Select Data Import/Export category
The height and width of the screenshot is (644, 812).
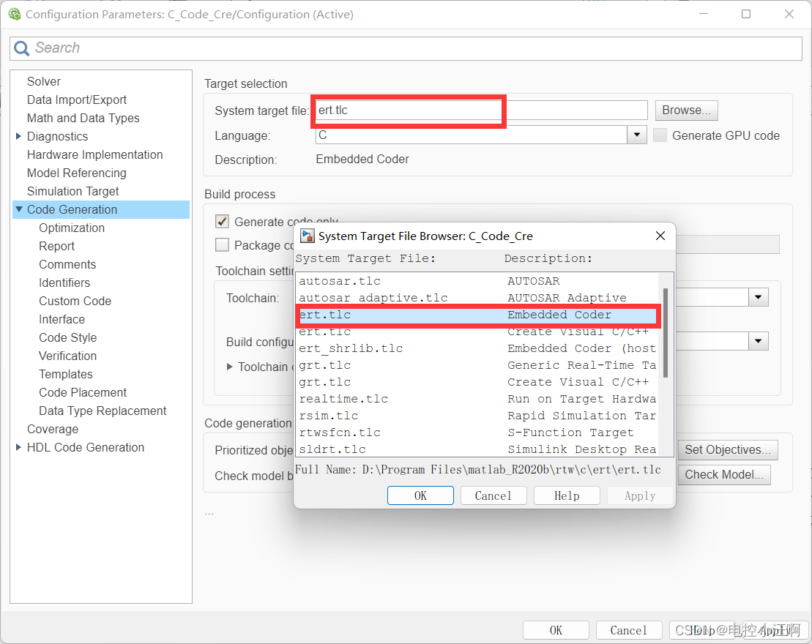77,100
